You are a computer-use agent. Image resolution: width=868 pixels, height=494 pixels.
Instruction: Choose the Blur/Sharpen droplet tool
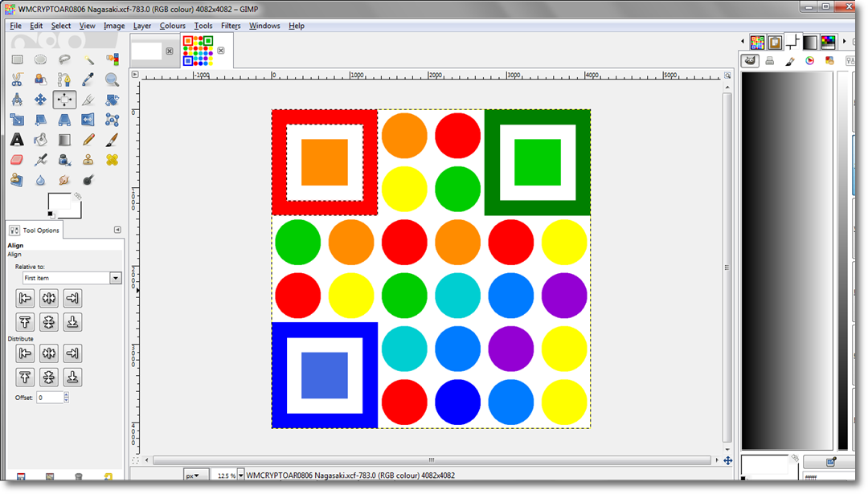coord(40,180)
